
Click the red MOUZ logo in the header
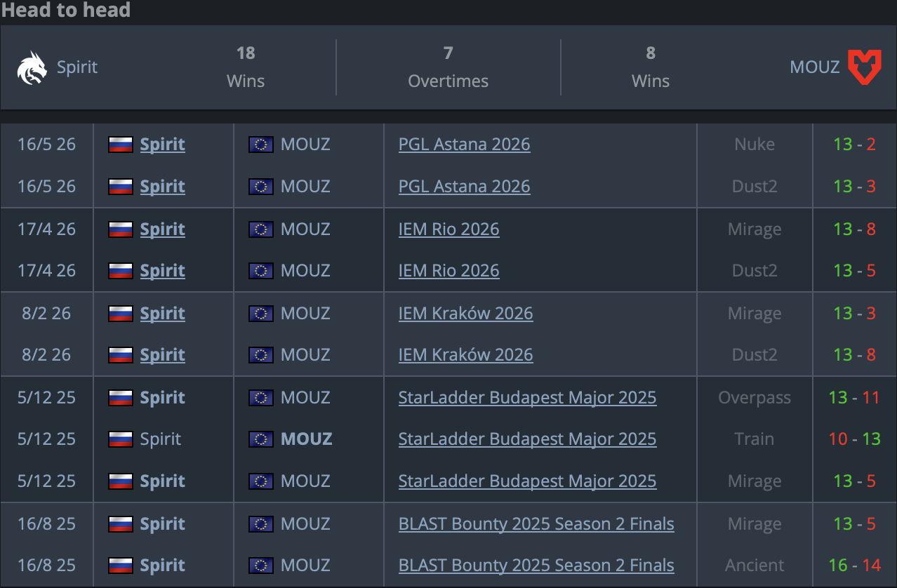(864, 67)
